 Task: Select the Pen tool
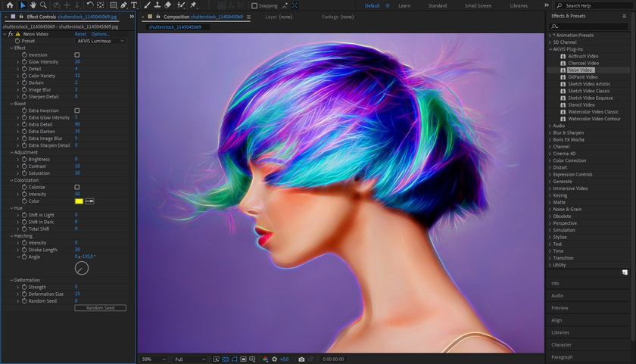(123, 5)
